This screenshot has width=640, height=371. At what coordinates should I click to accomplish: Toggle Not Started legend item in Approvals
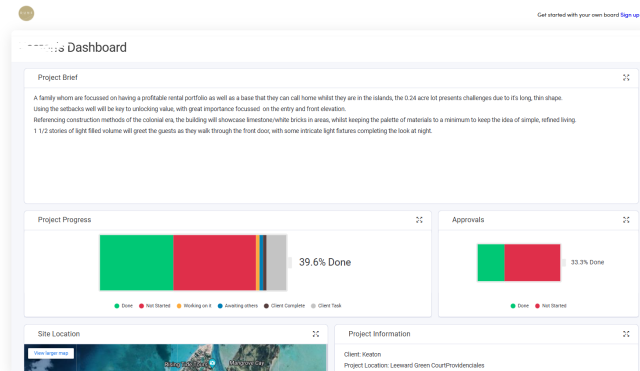click(x=551, y=306)
